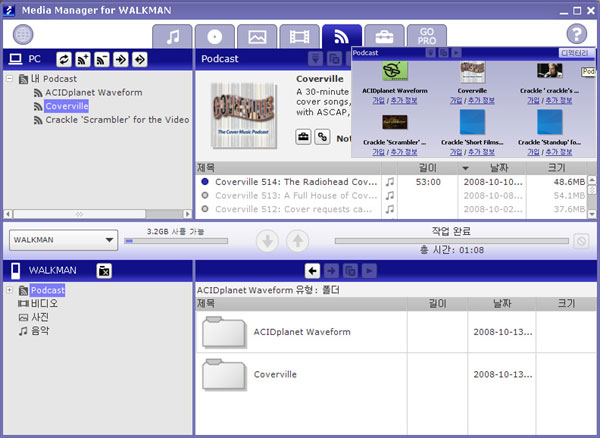This screenshot has height=438, width=600.
Task: Click the copy icon in Podcast header
Action: click(x=334, y=59)
